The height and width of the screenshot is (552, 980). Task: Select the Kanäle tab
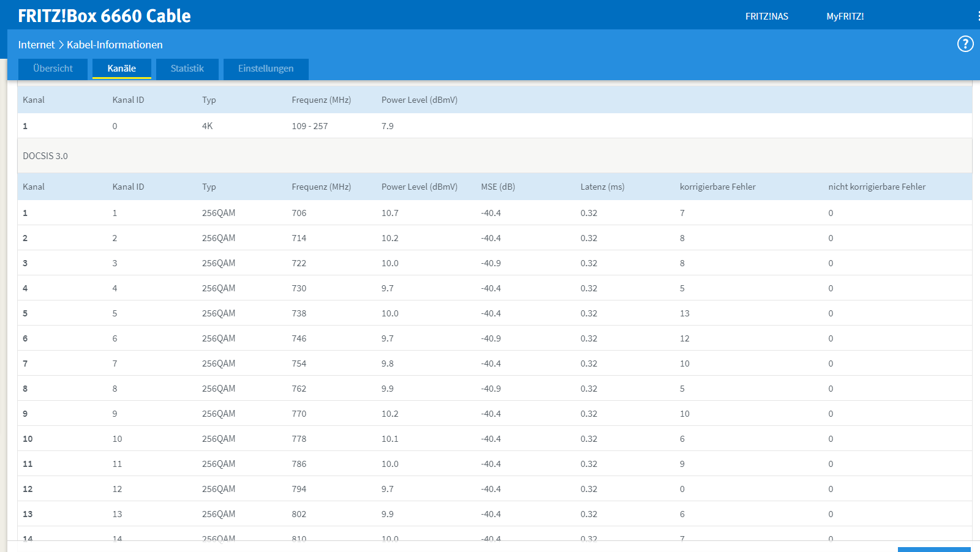tap(122, 69)
